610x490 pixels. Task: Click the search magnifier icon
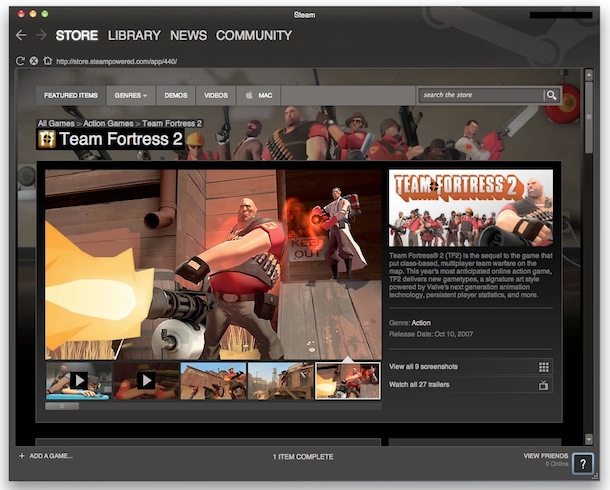[551, 95]
